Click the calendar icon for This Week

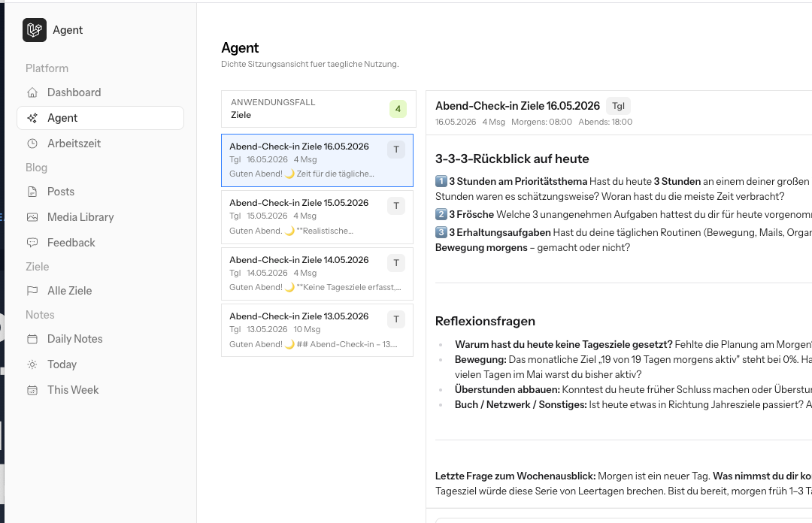(x=32, y=390)
